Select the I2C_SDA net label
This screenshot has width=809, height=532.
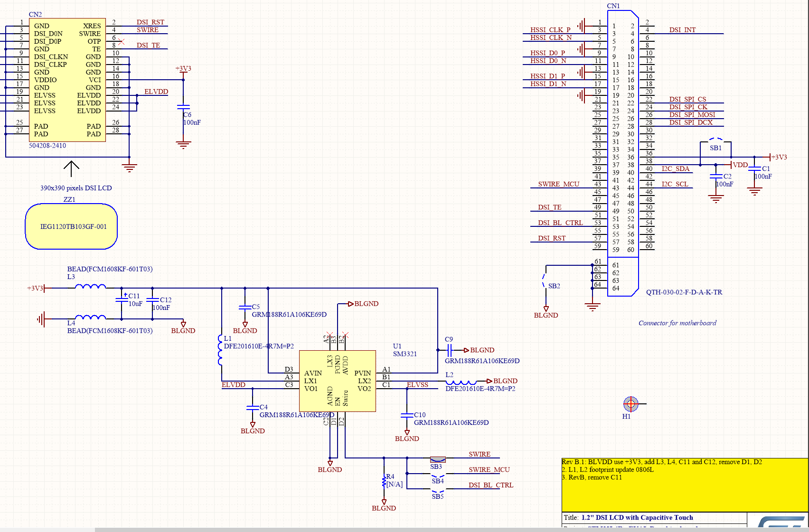tap(675, 169)
